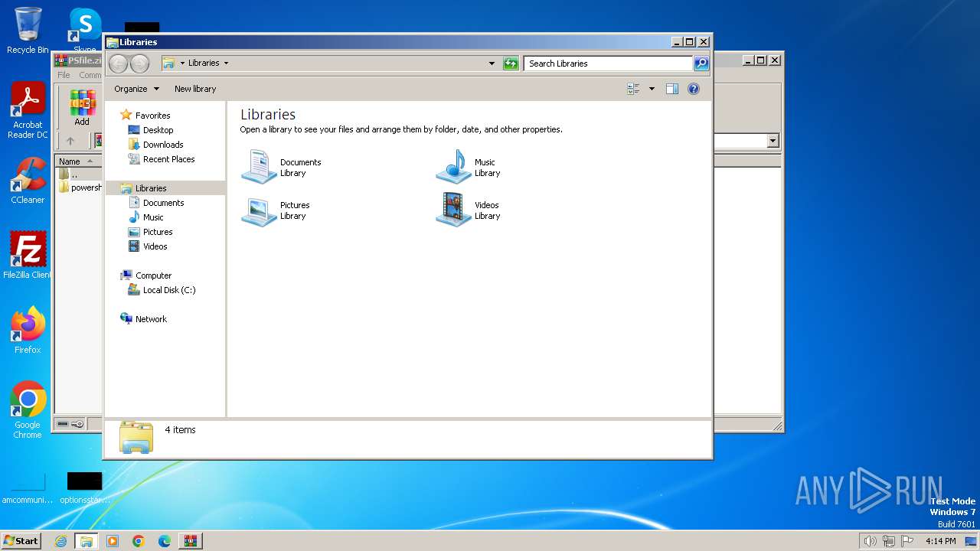Switch to WinRAR from the taskbar

coord(191,541)
